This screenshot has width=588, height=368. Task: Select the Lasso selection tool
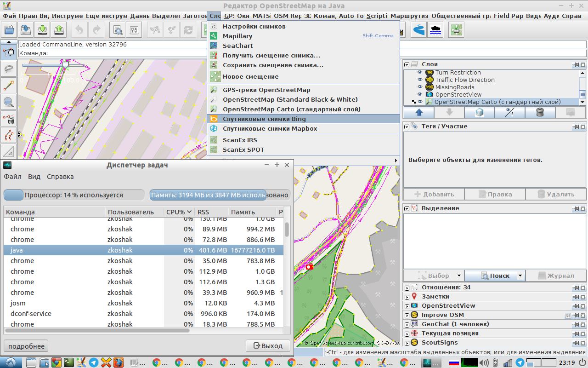click(8, 69)
